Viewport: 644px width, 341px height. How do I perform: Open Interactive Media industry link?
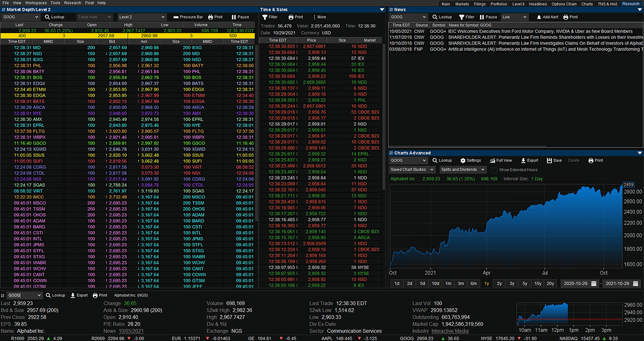click(x=450, y=331)
